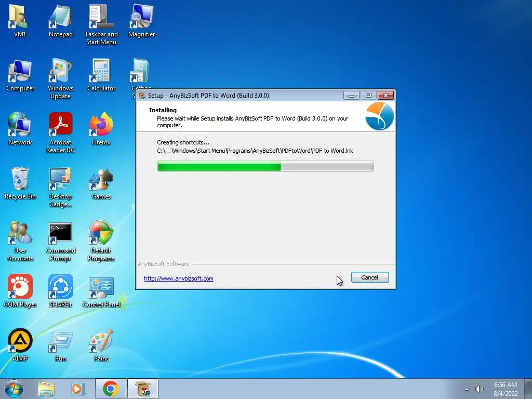
Task: Open Acrobat Reader DC shortcut
Action: coord(60,132)
